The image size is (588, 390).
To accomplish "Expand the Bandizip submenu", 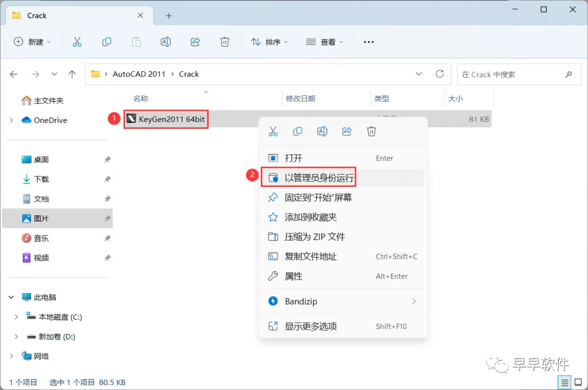I will tap(414, 301).
